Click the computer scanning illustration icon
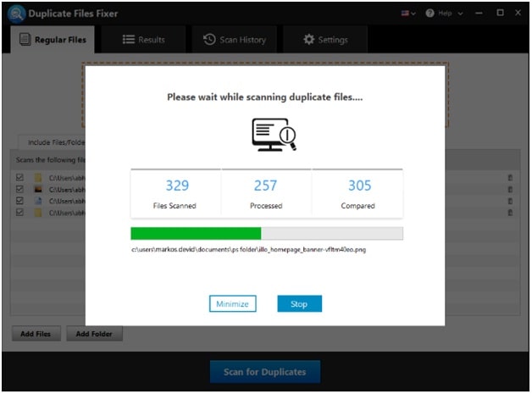Viewport: 532px width, 394px height. (274, 135)
